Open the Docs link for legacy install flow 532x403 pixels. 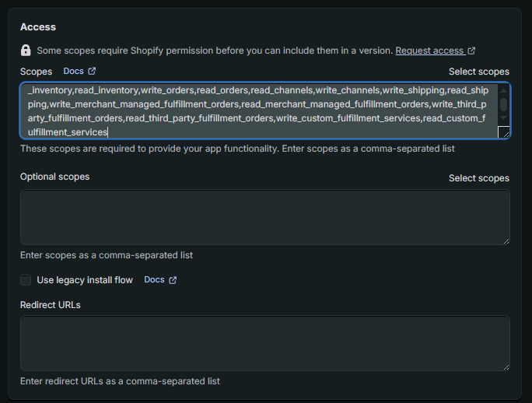pos(154,280)
